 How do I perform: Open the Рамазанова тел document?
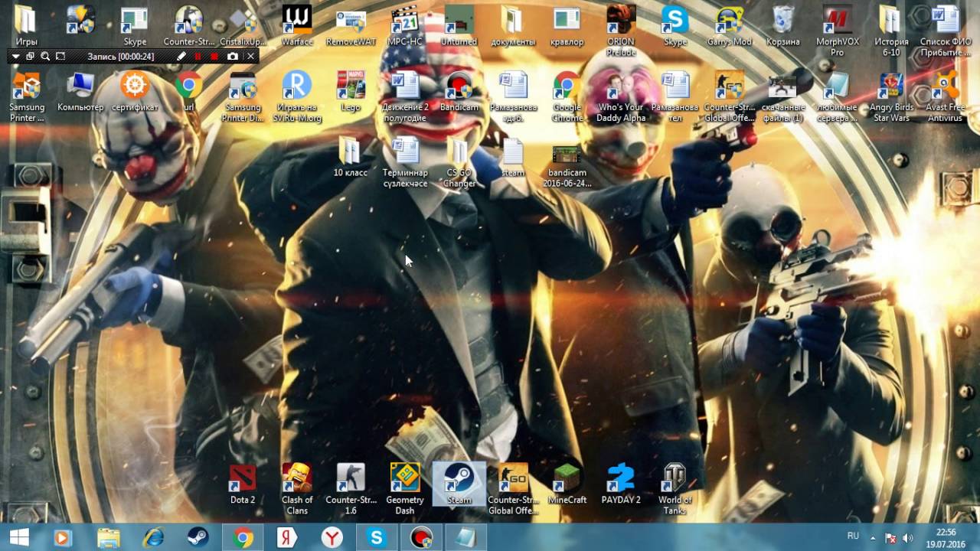pyautogui.click(x=675, y=96)
